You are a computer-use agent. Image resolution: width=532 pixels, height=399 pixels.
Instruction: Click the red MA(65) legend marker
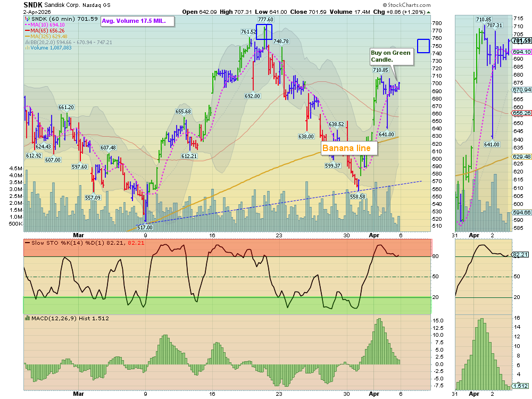(27, 31)
